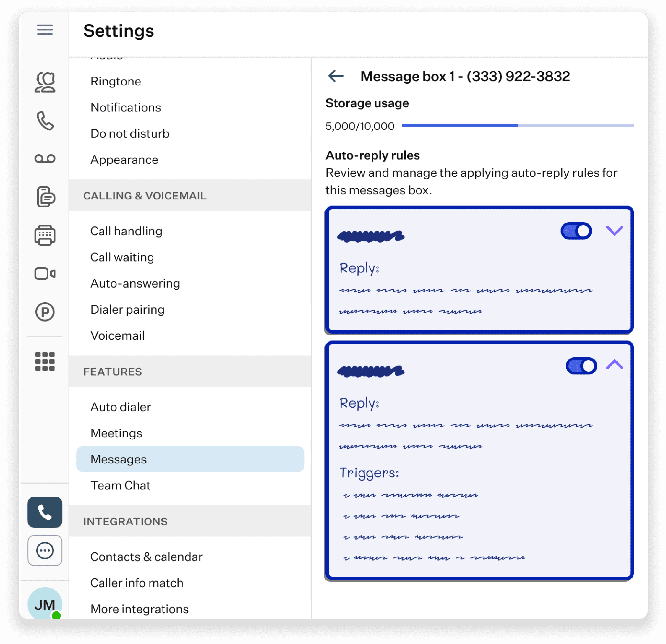Open the Messages chat icon in sidebar
Image resolution: width=666 pixels, height=644 pixels.
[46, 197]
